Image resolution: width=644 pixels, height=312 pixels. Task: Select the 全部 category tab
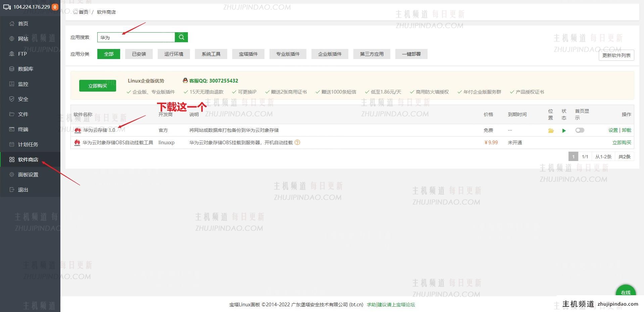click(x=109, y=54)
